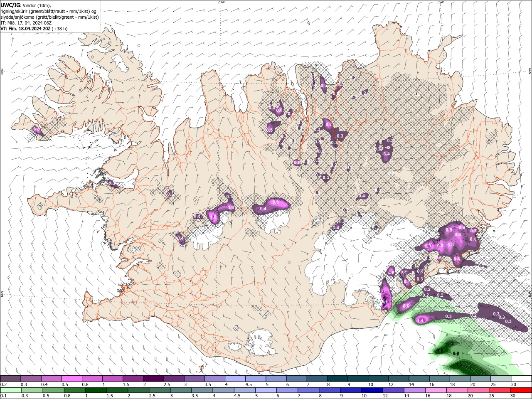532x399 pixels.
Task: Click light pink rain swatch between 16 and 18
Action: [436, 390]
